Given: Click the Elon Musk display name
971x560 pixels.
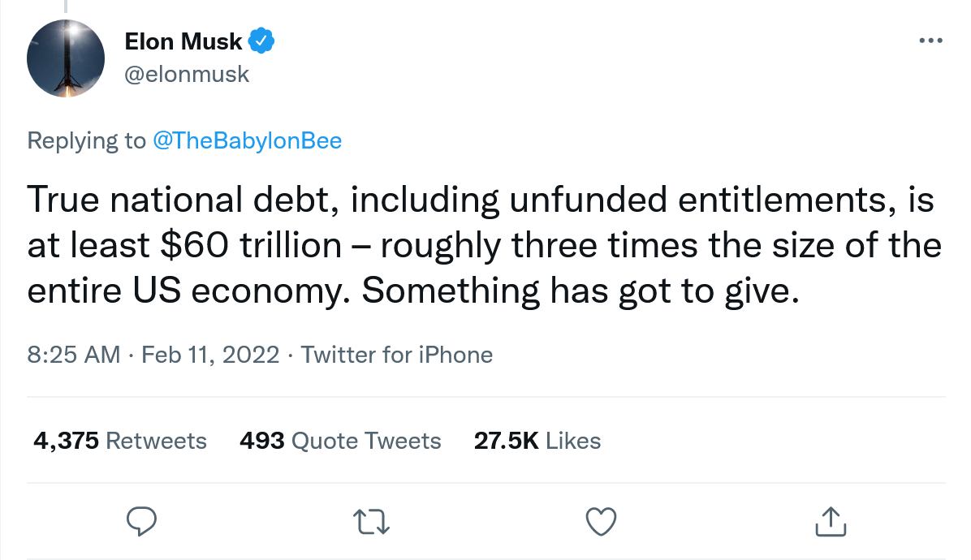Looking at the screenshot, I should [183, 41].
